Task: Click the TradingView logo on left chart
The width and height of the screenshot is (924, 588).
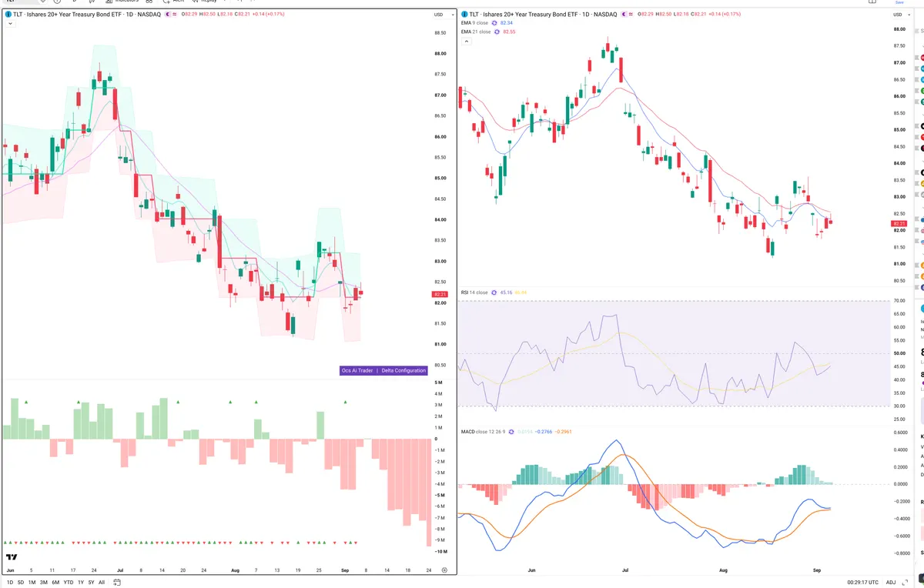Action: point(12,557)
